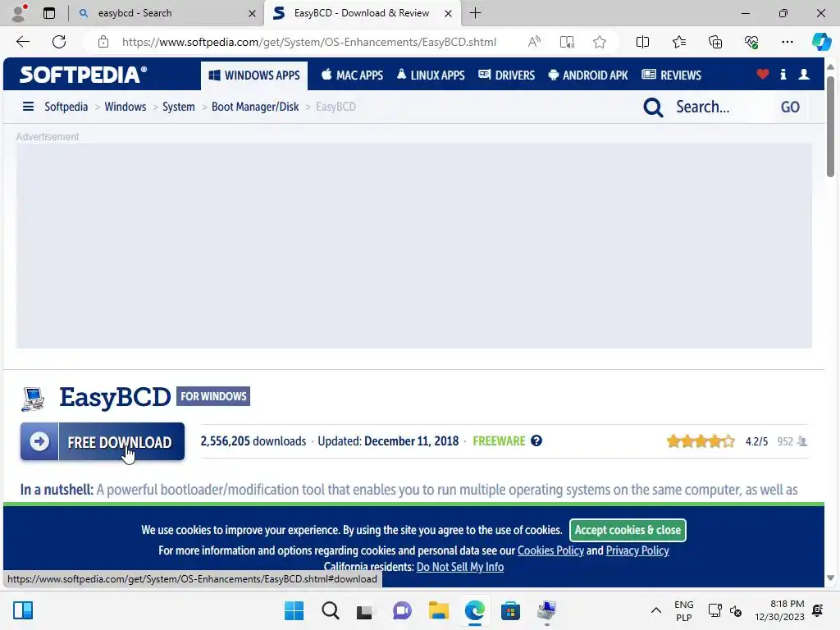This screenshot has width=840, height=630.
Task: Expand the hamburger menu beside breadcrumbs
Action: click(x=28, y=107)
